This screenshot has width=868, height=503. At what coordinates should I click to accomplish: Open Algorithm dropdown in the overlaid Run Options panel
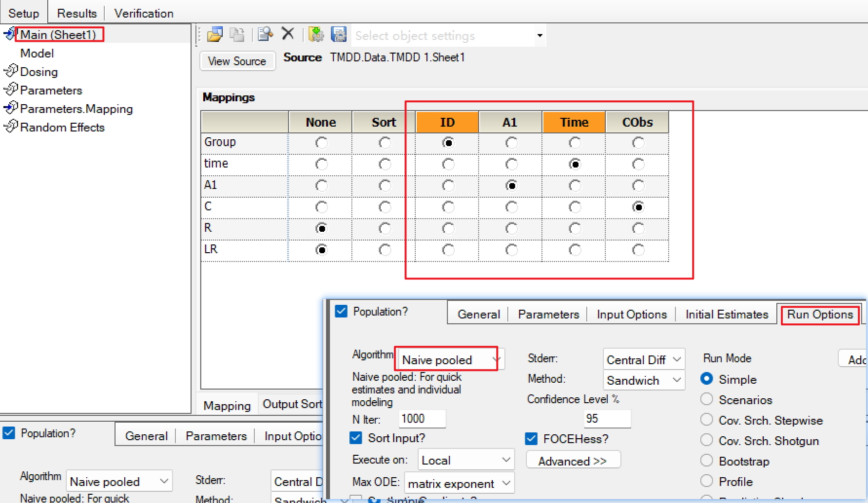[450, 359]
